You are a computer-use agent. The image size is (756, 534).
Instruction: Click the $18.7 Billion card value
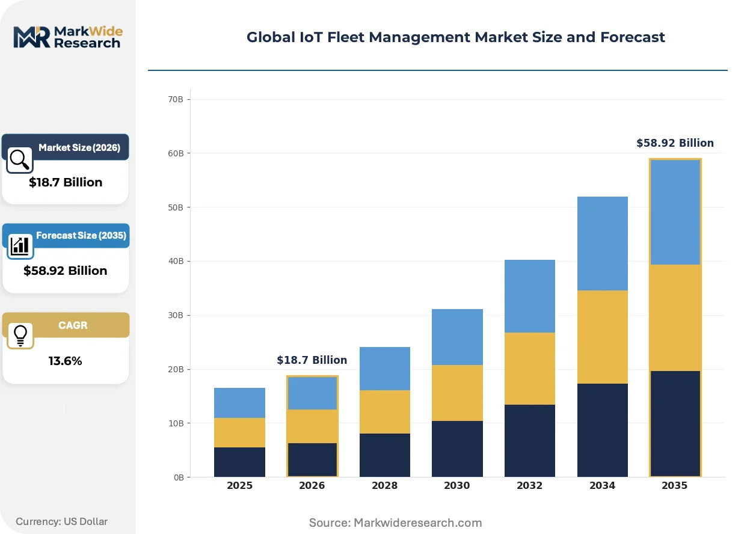click(66, 182)
